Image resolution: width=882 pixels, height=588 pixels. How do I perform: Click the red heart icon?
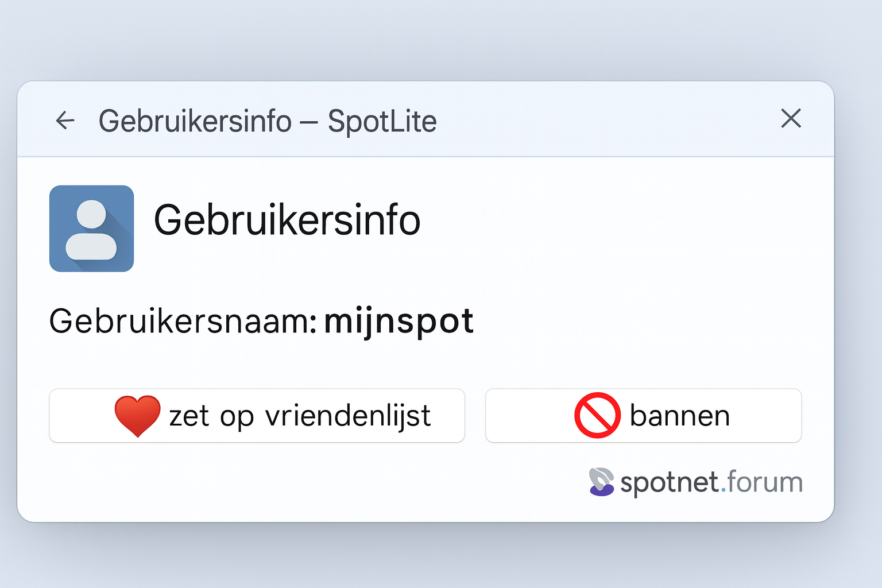(137, 415)
